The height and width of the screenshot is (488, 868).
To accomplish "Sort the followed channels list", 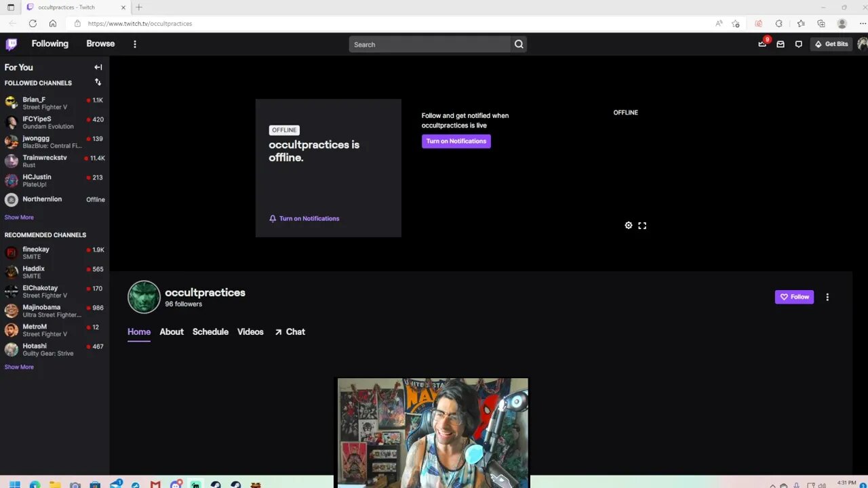I will coord(98,82).
